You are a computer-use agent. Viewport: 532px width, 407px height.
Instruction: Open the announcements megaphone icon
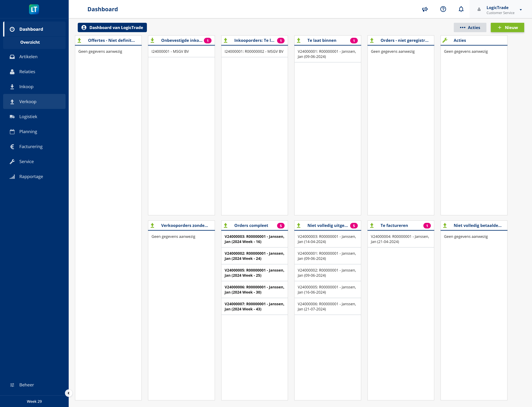[425, 9]
